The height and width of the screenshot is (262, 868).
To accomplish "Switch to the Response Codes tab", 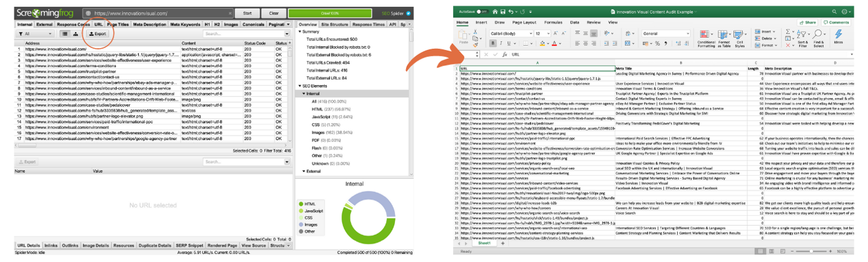I will pos(73,24).
